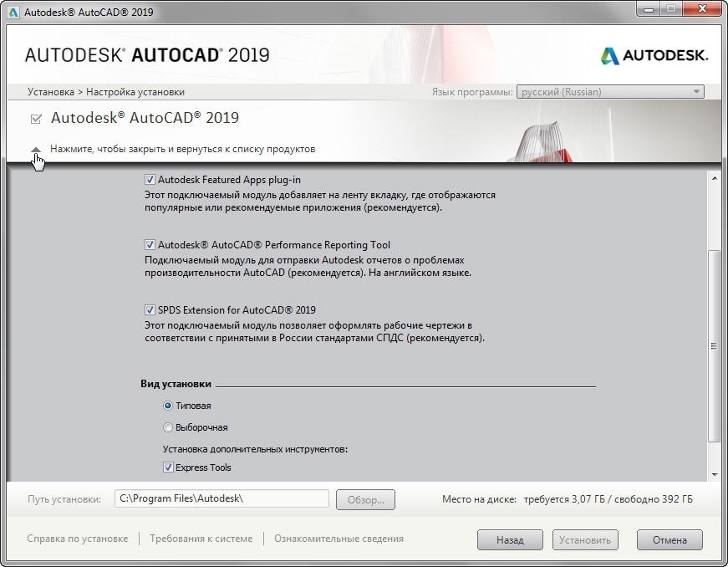Click the Установка breadcrumb text
This screenshot has height=567, width=728.
click(51, 92)
